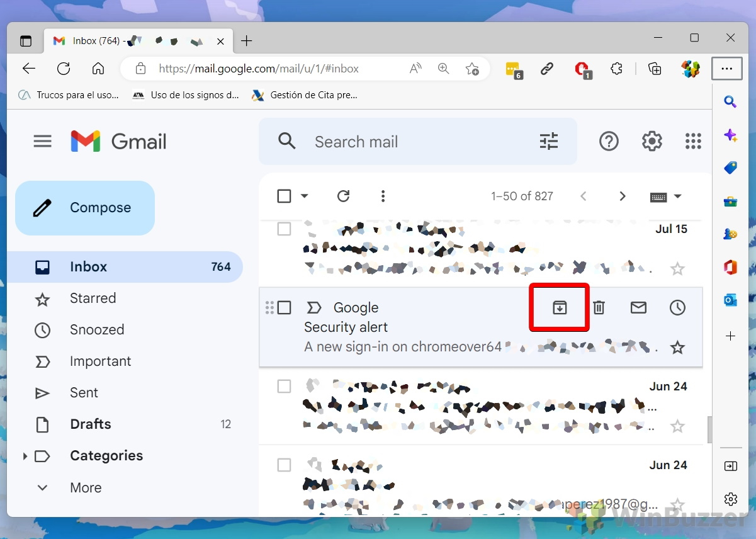Click the 1–50 of 827 counter
756x539 pixels.
pyautogui.click(x=522, y=196)
